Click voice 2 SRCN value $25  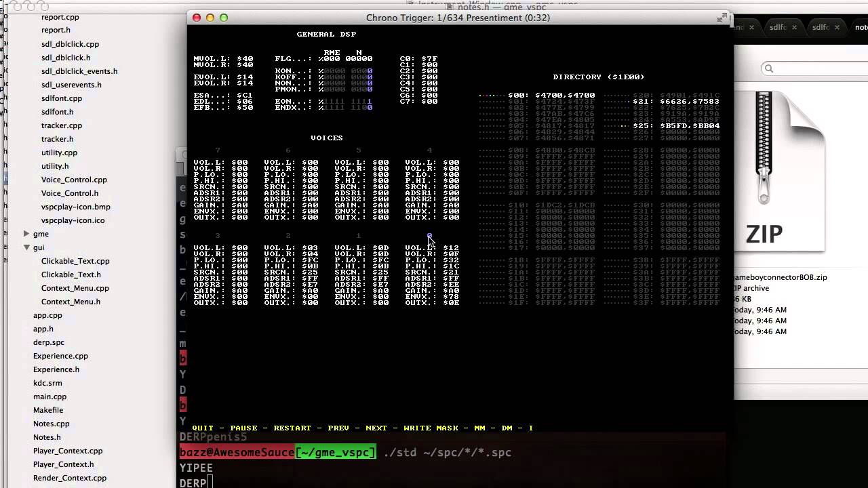[x=310, y=272]
